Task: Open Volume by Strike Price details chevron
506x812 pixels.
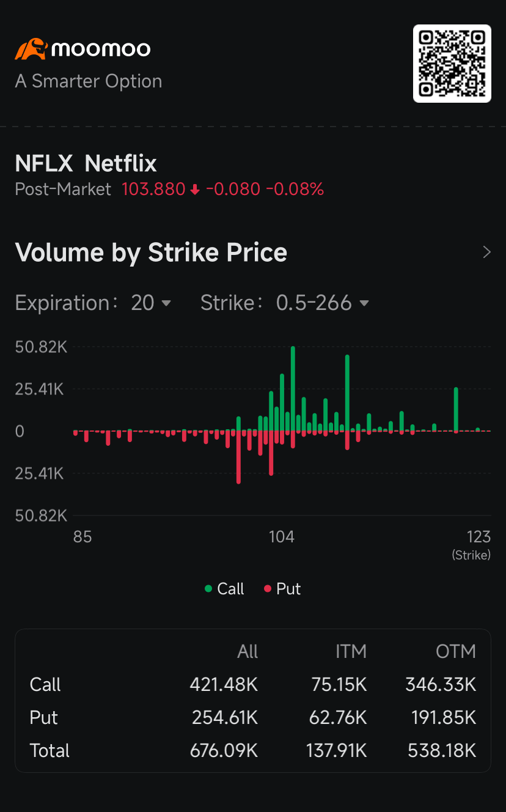Action: (x=486, y=253)
